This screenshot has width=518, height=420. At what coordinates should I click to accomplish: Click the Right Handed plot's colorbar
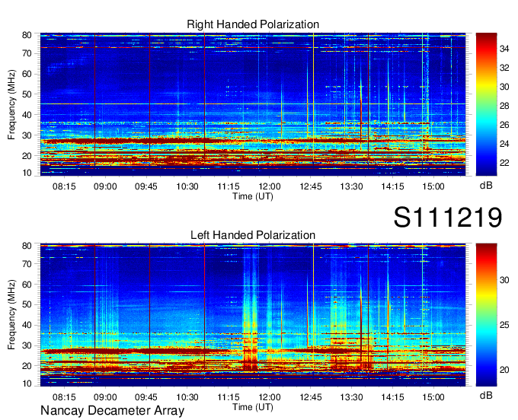(x=486, y=104)
